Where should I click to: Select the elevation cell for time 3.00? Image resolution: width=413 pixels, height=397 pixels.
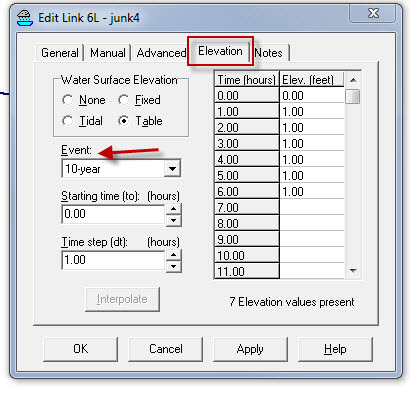click(x=312, y=143)
